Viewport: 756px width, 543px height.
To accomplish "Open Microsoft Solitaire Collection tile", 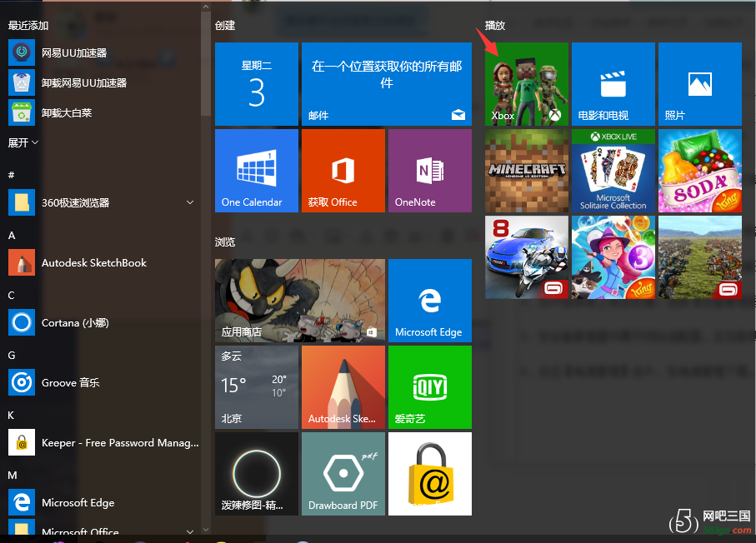I will [x=613, y=171].
